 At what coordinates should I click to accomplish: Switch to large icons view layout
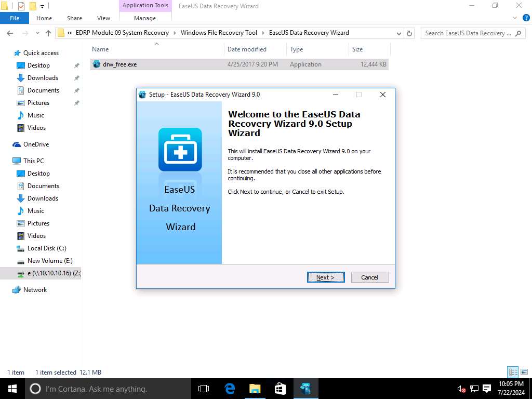pos(524,372)
